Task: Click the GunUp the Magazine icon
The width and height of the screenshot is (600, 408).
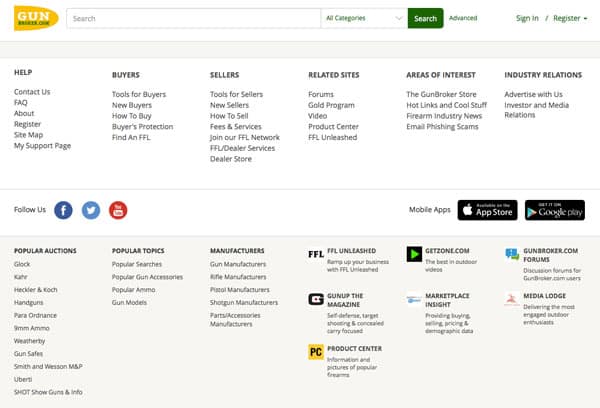Action: pyautogui.click(x=315, y=299)
